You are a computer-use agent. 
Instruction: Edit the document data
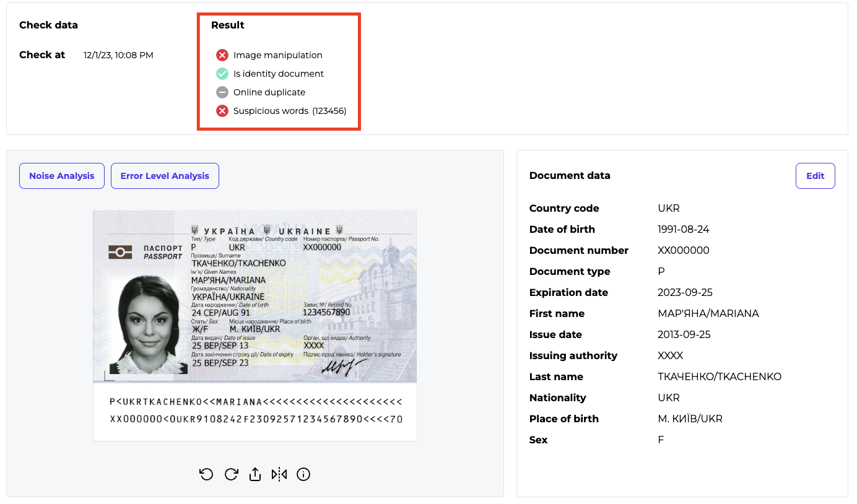815,176
